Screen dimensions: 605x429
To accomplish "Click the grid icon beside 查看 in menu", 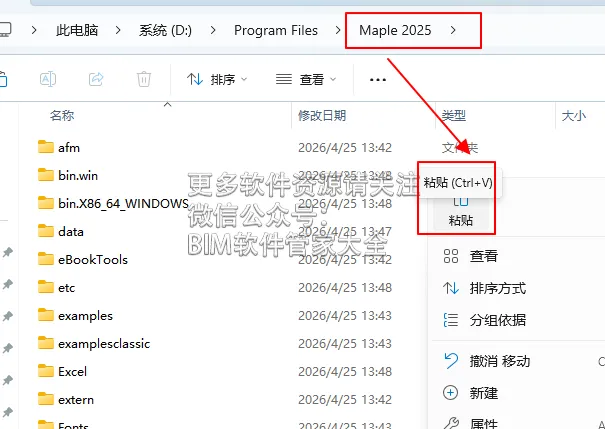I will pos(451,256).
